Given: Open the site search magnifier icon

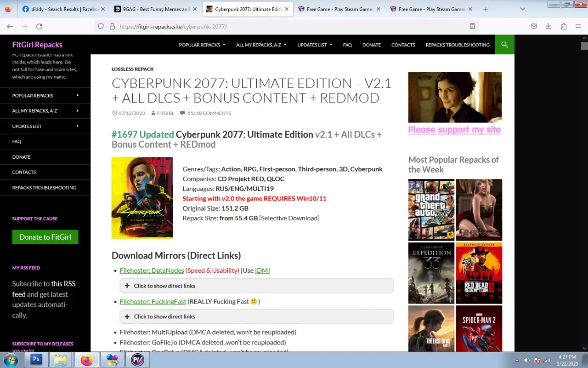Looking at the screenshot, I should click(504, 45).
